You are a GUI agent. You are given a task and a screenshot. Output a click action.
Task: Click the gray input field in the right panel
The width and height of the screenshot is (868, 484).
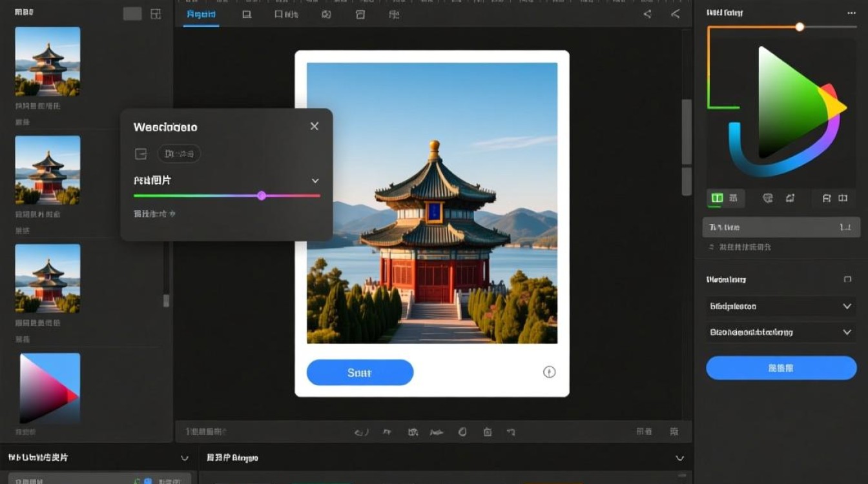[x=781, y=227]
